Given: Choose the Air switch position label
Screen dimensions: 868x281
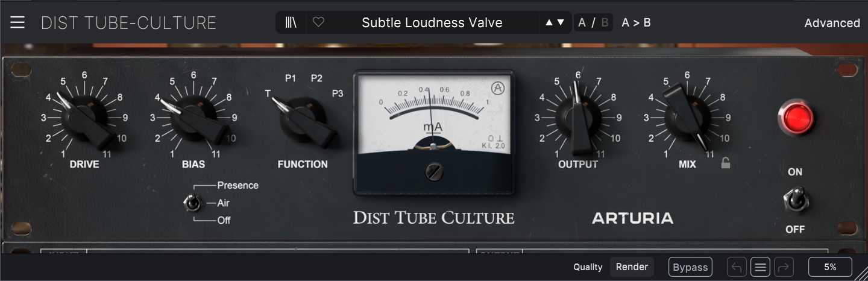Looking at the screenshot, I should (x=223, y=203).
